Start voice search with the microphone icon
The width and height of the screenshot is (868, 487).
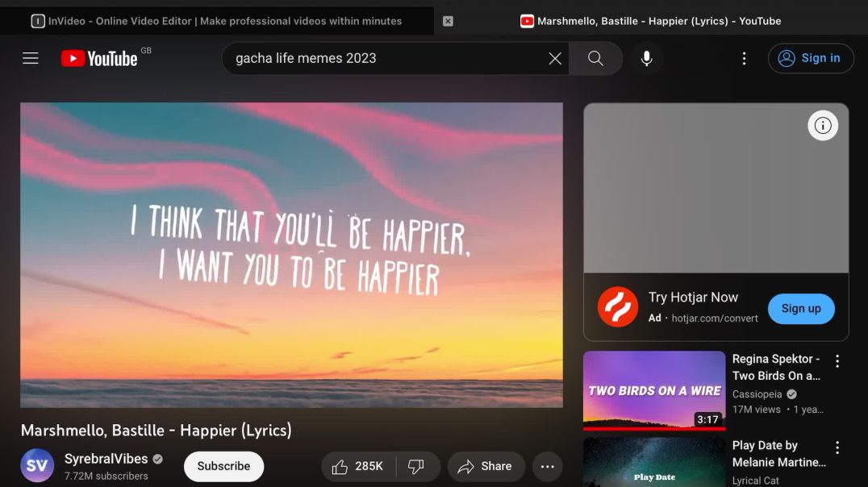[646, 58]
